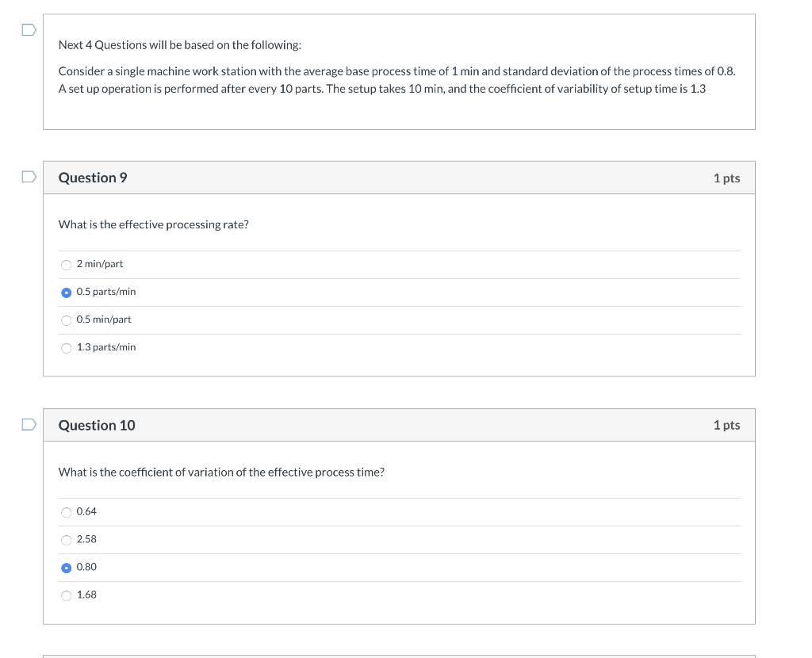The width and height of the screenshot is (812, 658).
Task: Click the "Next 4 Questions will be based" line
Action: pyautogui.click(x=180, y=45)
